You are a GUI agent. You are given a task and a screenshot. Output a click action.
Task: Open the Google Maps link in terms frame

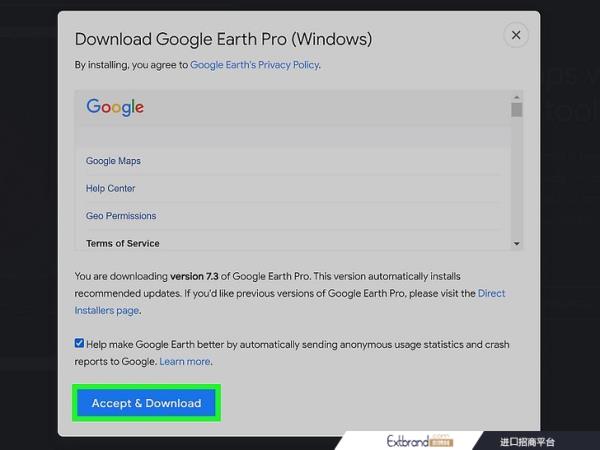point(113,161)
